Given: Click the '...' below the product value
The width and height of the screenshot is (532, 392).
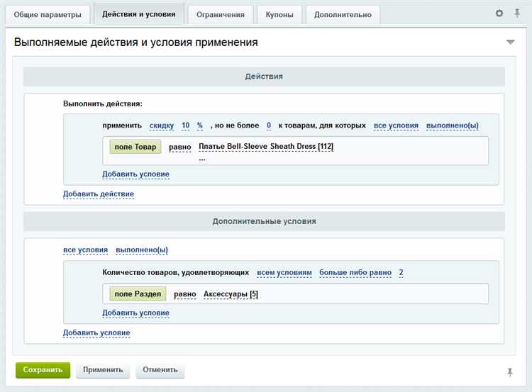Looking at the screenshot, I should click(x=202, y=159).
